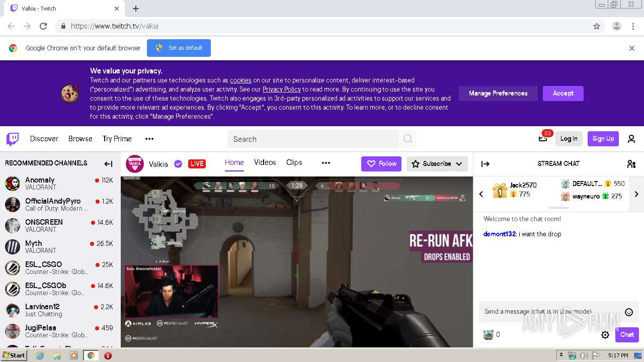Select the Valkia - Twitch browser tab
Viewport: 644px width, 362px height.
click(65, 9)
